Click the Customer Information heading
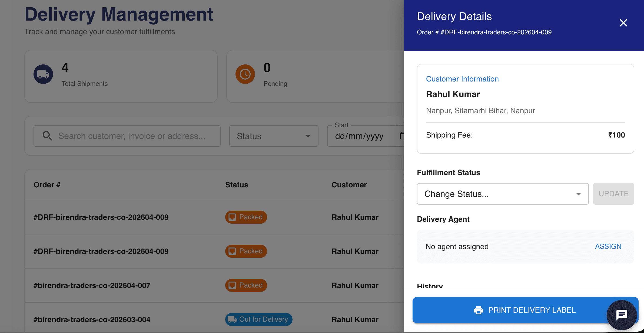644x333 pixels. point(462,79)
